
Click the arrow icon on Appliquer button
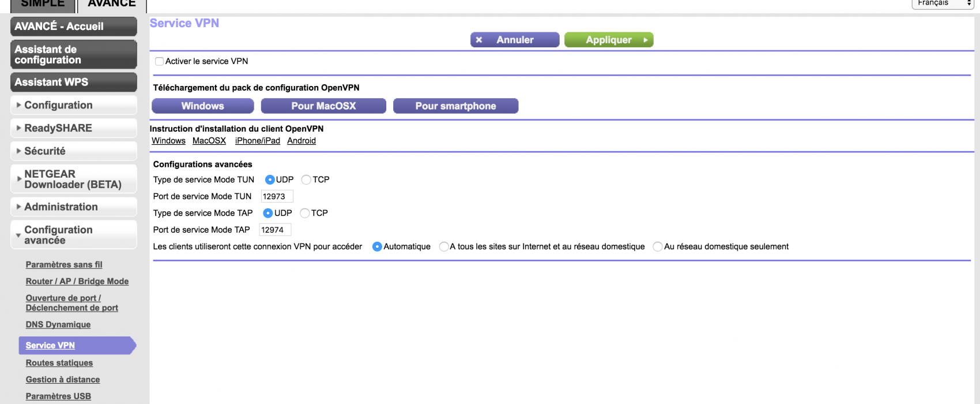coord(646,40)
